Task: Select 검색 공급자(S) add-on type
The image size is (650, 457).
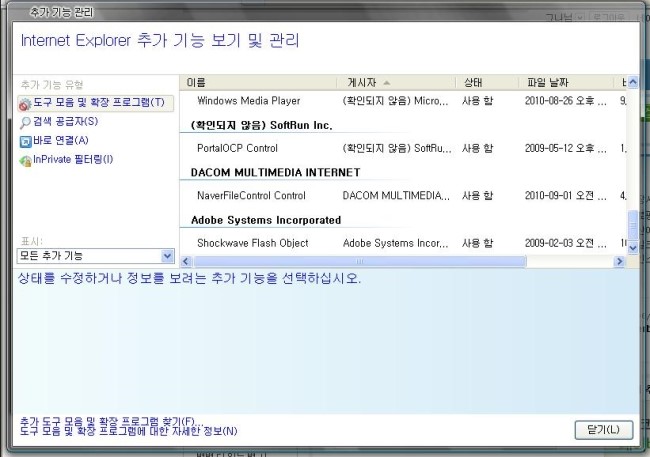Action: click(x=65, y=122)
